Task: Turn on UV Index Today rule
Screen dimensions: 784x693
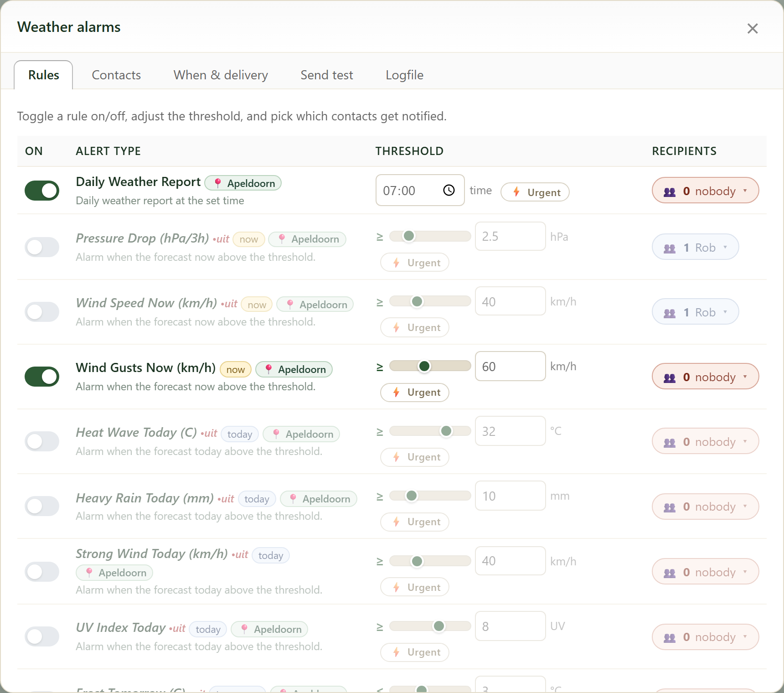Action: pyautogui.click(x=42, y=636)
